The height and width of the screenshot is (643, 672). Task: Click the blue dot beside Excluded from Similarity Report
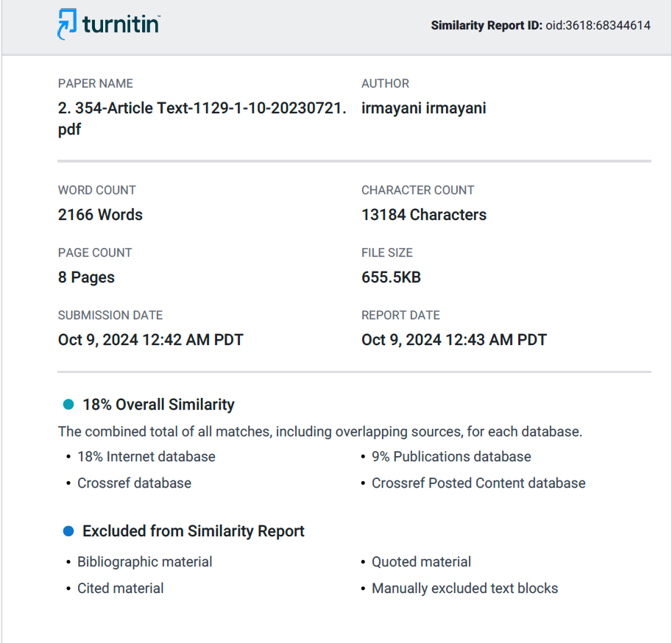tap(68, 531)
